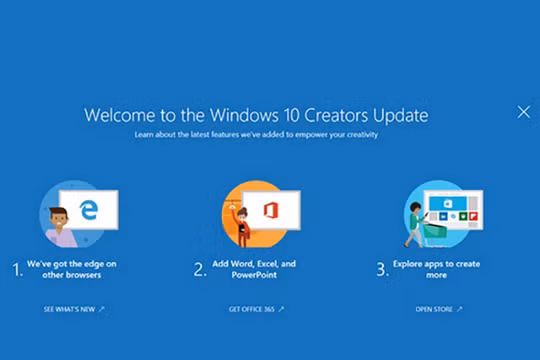This screenshot has height=360, width=540.
Task: Select 'We've got the edge on other browsers' text
Action: 72,269
